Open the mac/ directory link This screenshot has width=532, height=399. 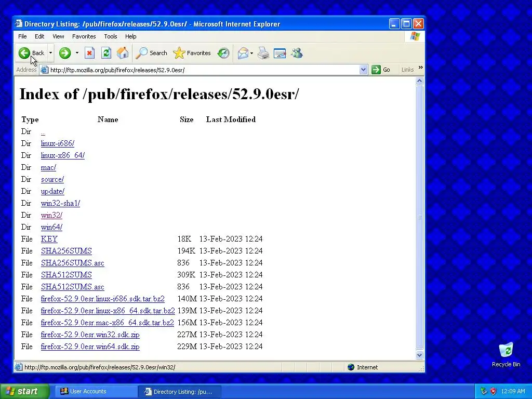point(48,167)
